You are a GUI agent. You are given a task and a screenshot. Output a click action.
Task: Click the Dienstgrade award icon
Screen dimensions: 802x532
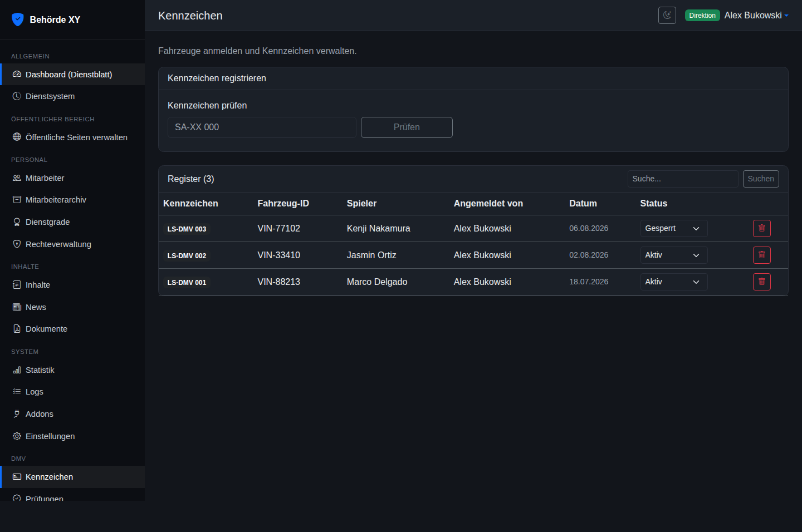click(x=17, y=222)
